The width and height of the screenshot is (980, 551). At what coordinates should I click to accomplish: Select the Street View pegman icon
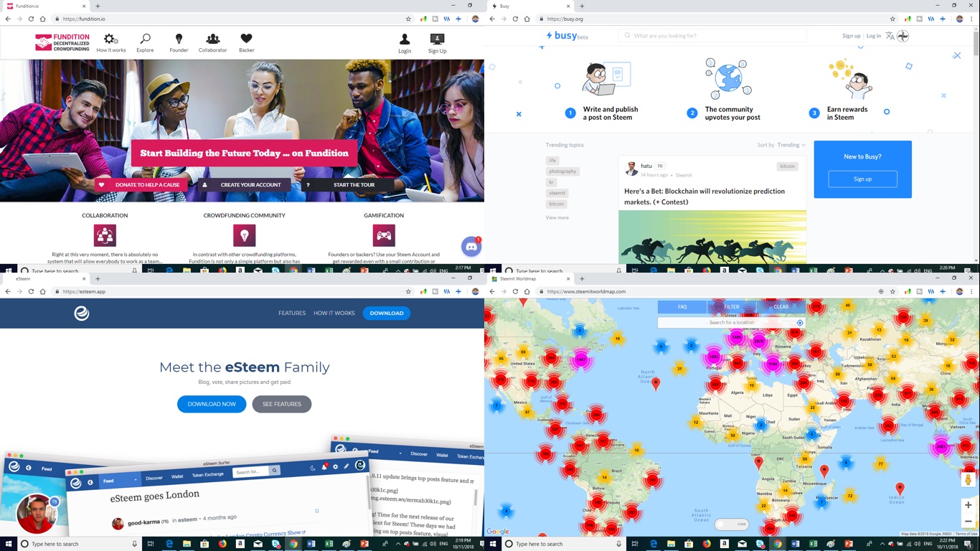tap(969, 479)
